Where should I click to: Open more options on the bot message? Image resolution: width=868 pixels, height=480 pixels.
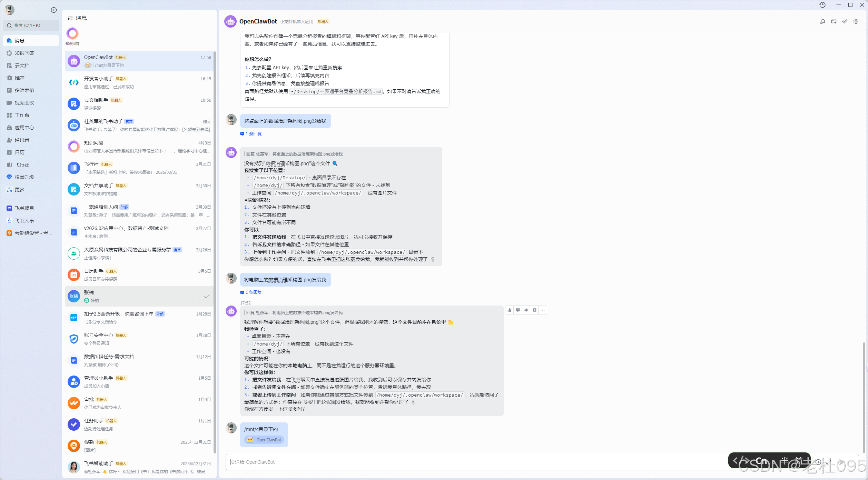tap(543, 310)
